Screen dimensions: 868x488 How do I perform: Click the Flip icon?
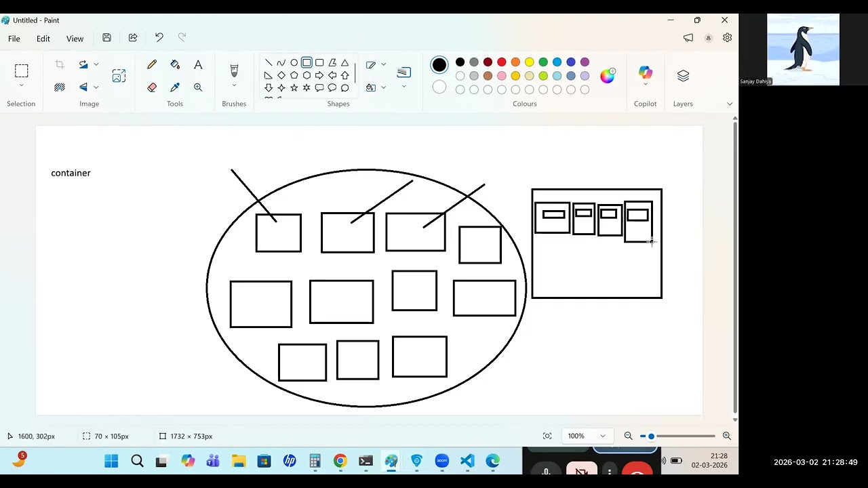[x=83, y=87]
